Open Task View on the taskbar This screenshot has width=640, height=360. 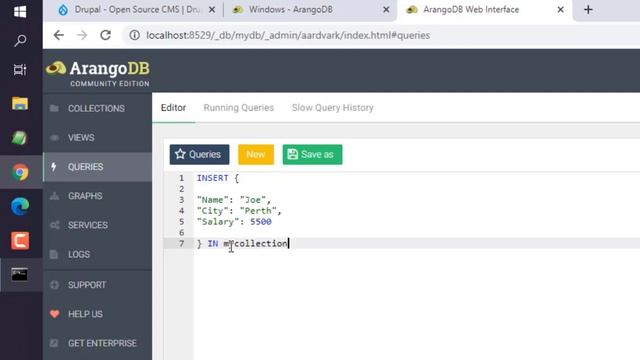pos(20,70)
